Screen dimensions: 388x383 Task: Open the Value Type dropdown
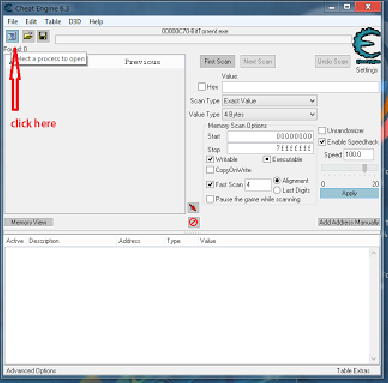(269, 114)
